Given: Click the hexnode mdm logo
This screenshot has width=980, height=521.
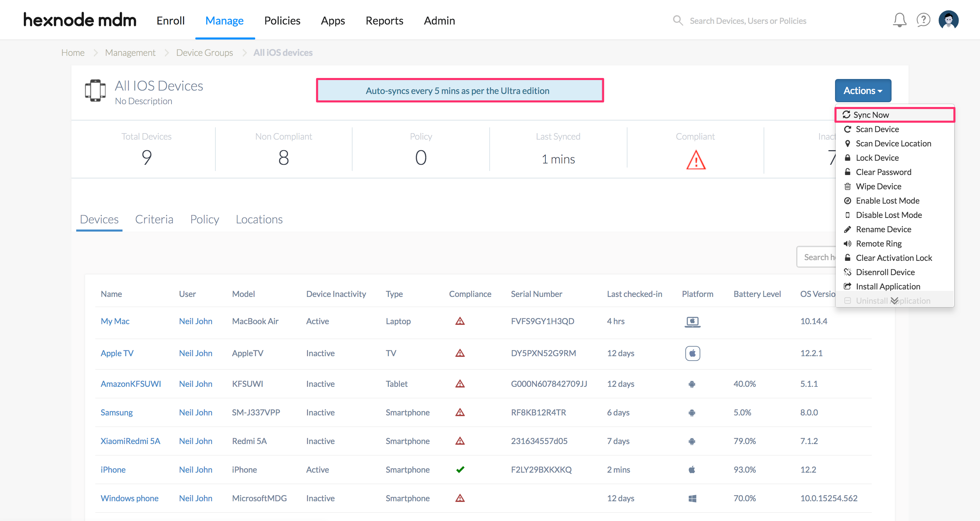Looking at the screenshot, I should (80, 20).
